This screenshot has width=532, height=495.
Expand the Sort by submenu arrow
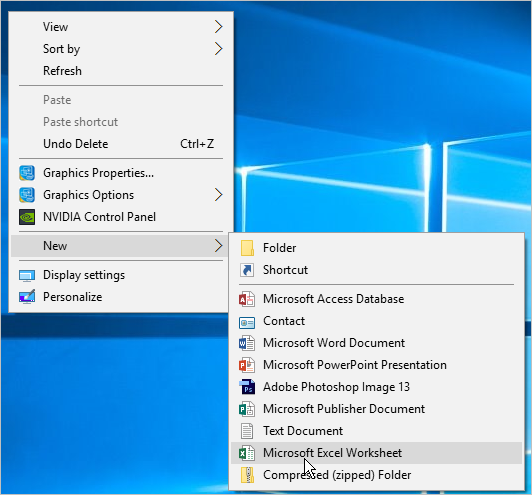(x=218, y=49)
